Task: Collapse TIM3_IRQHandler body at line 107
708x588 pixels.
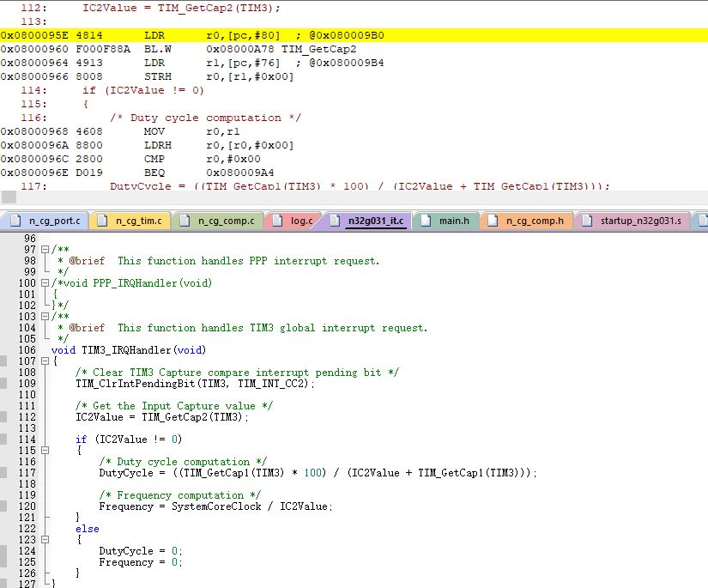Action: click(45, 361)
